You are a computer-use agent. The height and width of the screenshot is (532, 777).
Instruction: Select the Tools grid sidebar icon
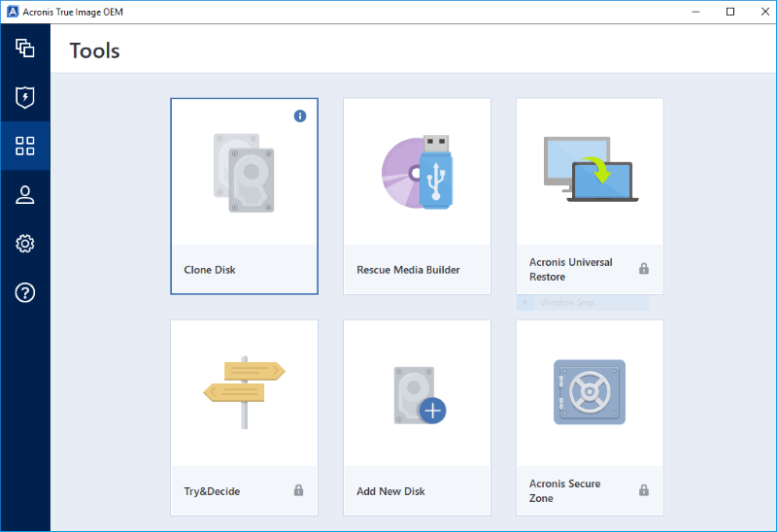[25, 147]
